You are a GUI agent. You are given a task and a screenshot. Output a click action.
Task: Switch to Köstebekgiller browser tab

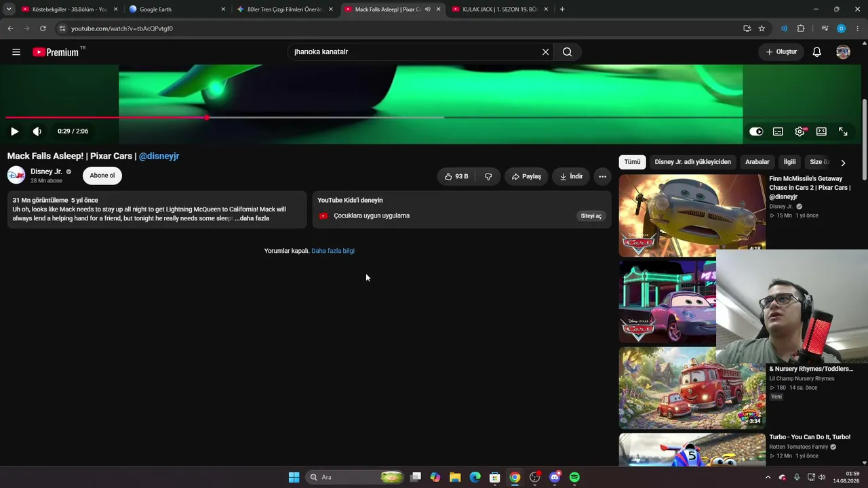68,9
